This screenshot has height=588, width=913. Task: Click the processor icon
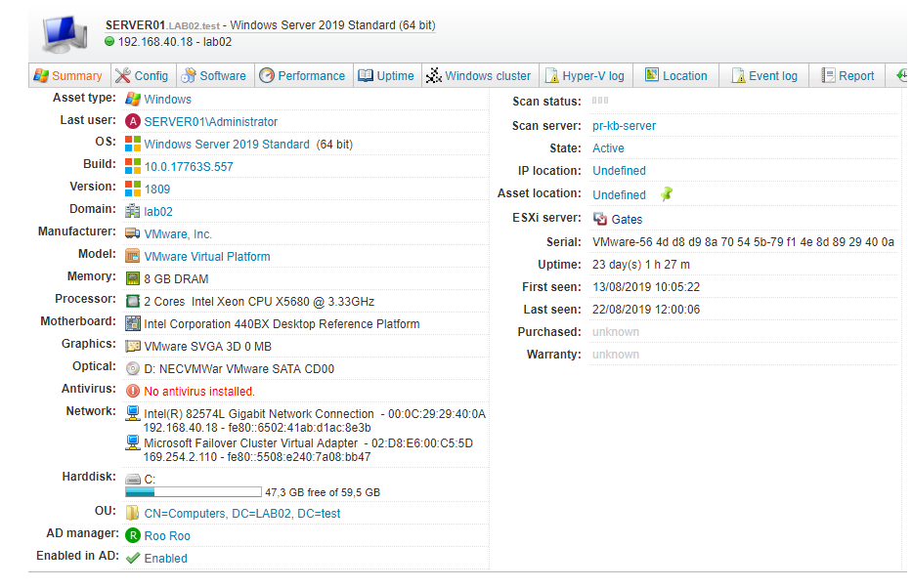pos(133,301)
